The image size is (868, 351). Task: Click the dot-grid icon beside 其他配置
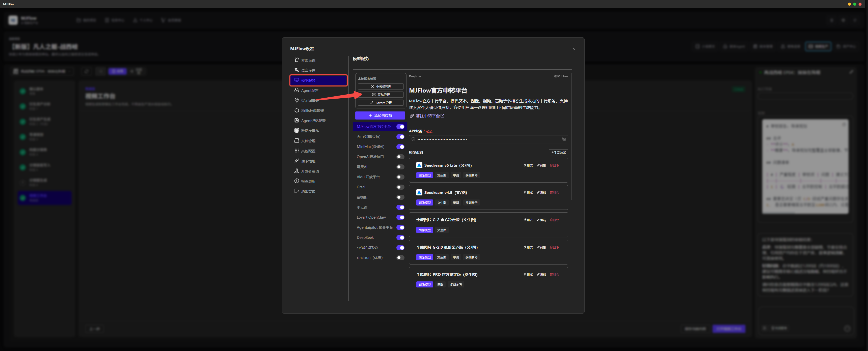coord(296,151)
